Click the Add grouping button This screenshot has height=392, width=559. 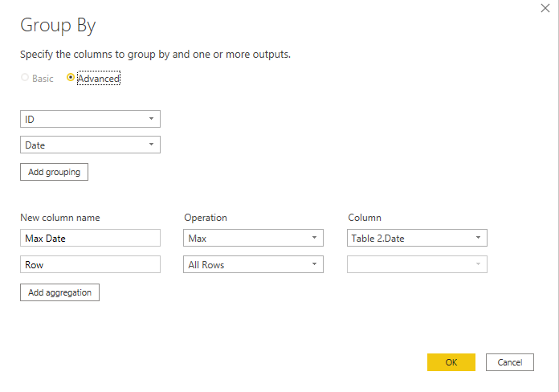pos(54,172)
